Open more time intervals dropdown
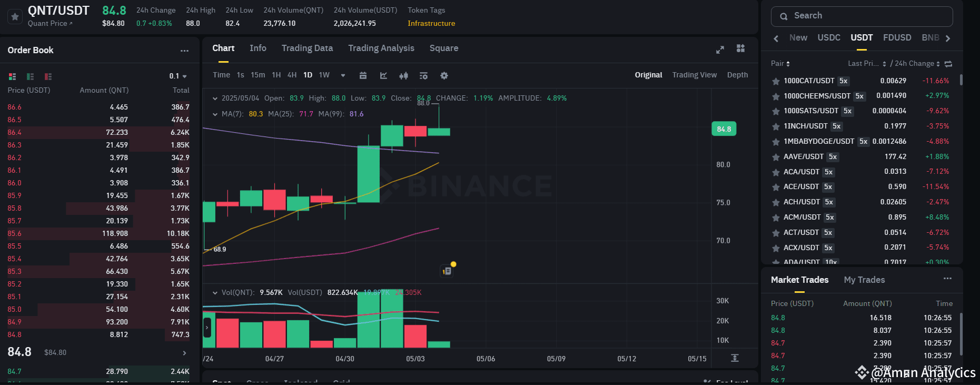The width and height of the screenshot is (980, 385). pos(343,75)
